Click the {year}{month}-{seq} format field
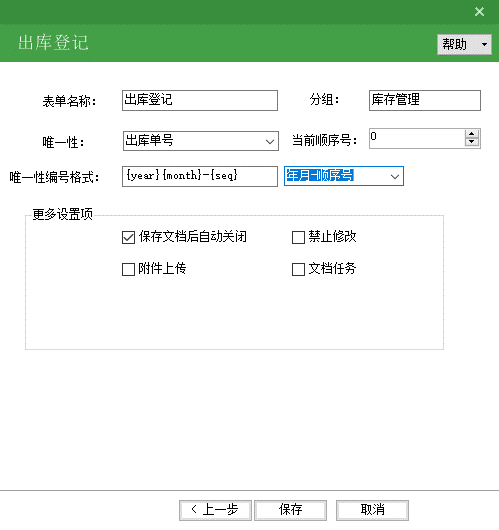This screenshot has width=499, height=530. [200, 176]
